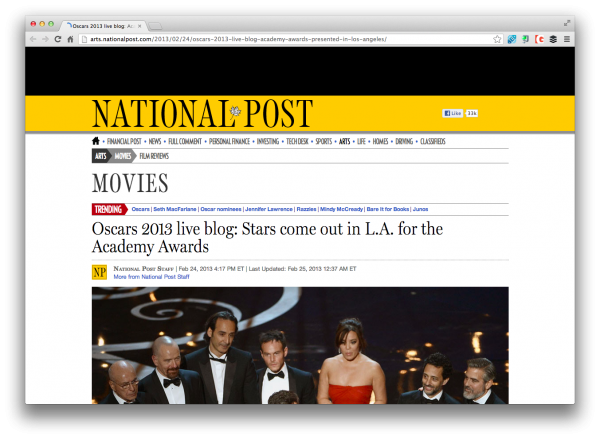Open the red bracket C extension icon

tap(540, 39)
